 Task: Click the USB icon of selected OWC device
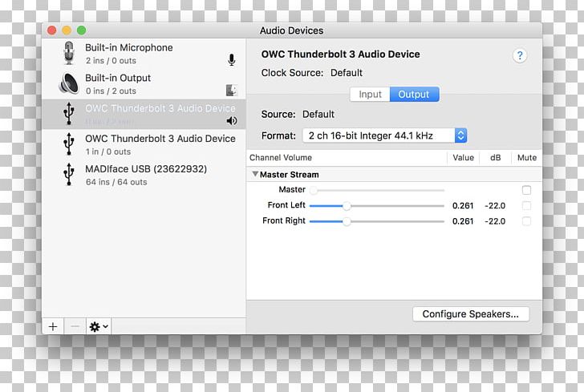[x=69, y=113]
